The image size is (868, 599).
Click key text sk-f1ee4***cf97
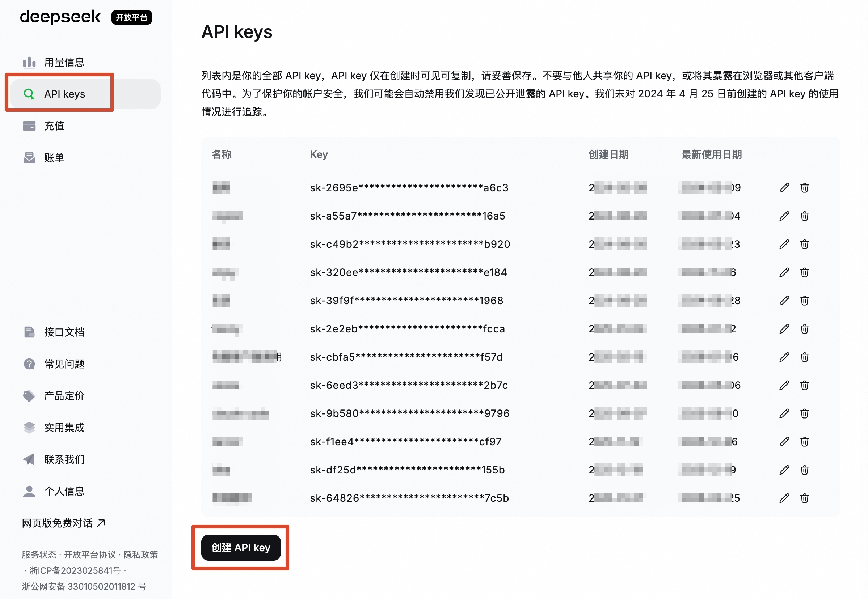[406, 441]
